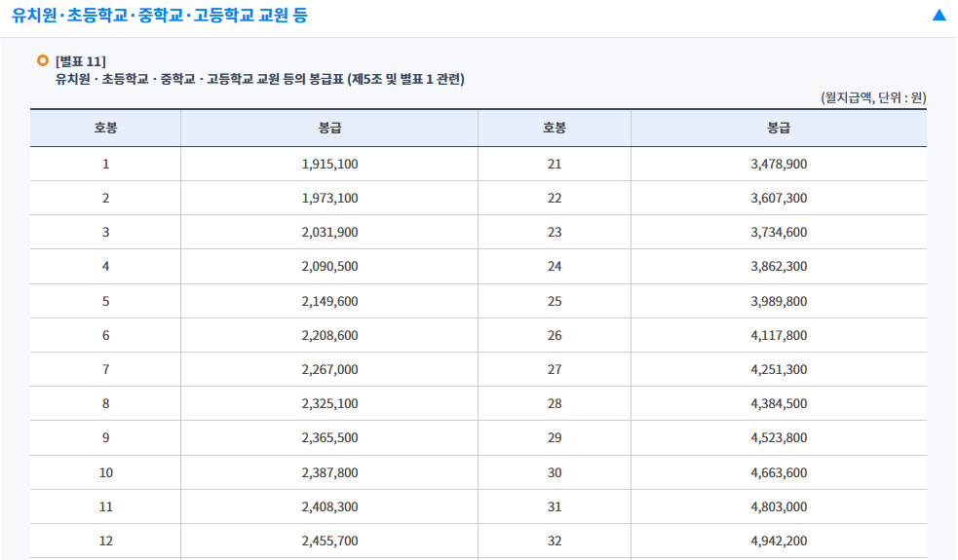This screenshot has height=560, width=958.
Task: Click 호봉 number 22
Action: pyautogui.click(x=555, y=198)
